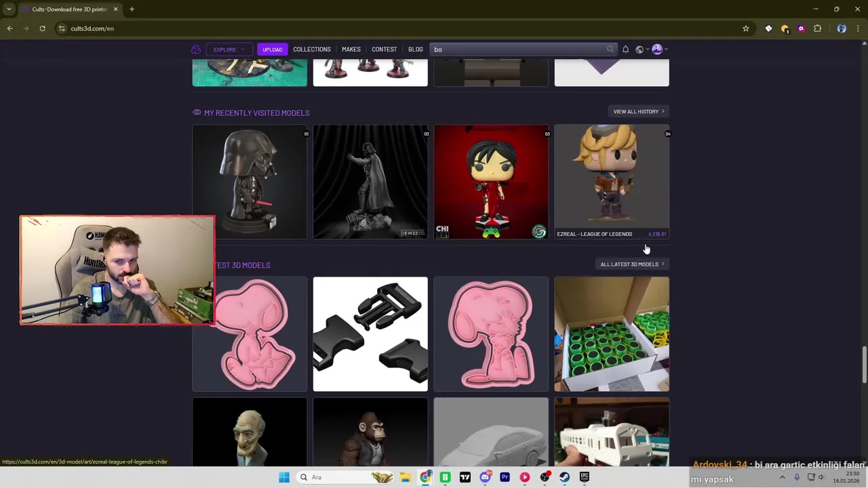The width and height of the screenshot is (868, 488).
Task: Click the yellow cookie extension icon
Action: point(785,28)
